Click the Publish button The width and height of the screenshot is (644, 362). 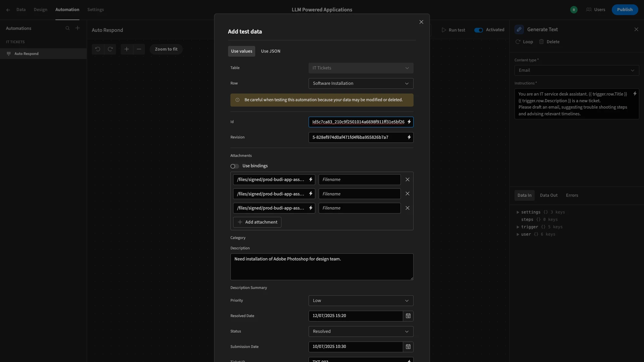pos(625,10)
